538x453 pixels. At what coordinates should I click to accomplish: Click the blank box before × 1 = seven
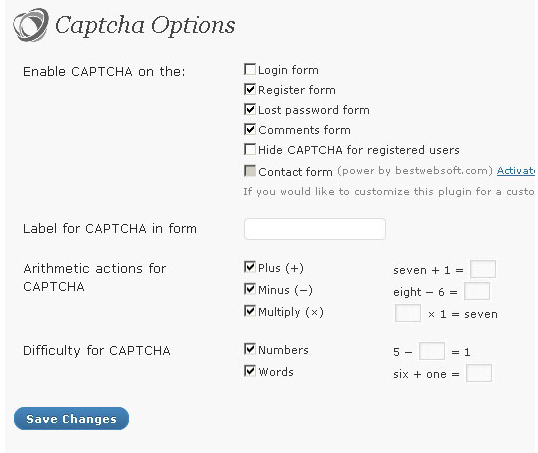point(408,313)
